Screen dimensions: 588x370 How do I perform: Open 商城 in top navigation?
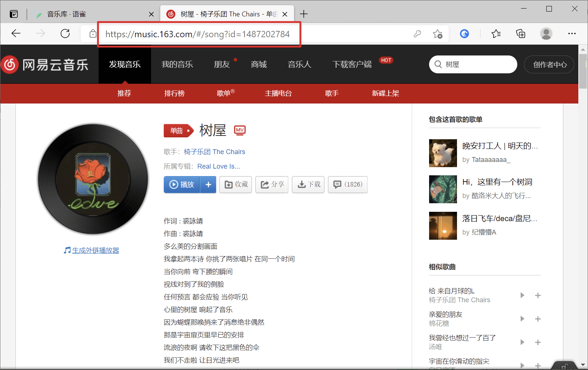coord(259,64)
